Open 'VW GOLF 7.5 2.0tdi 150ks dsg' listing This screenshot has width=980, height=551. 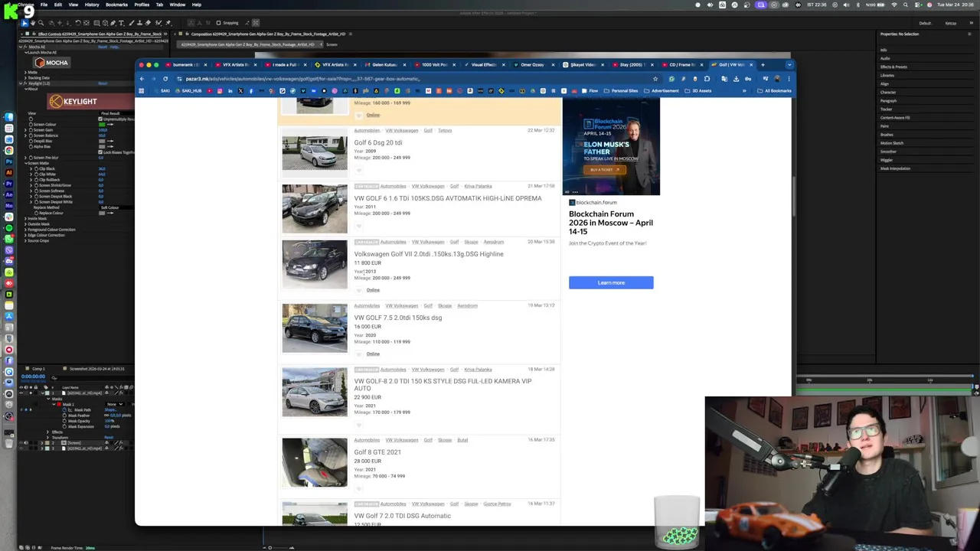[397, 318]
